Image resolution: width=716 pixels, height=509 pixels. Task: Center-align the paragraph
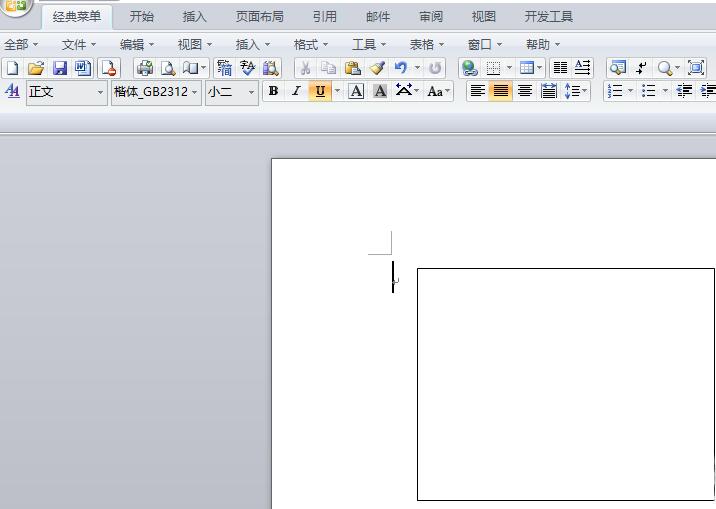pyautogui.click(x=525, y=91)
